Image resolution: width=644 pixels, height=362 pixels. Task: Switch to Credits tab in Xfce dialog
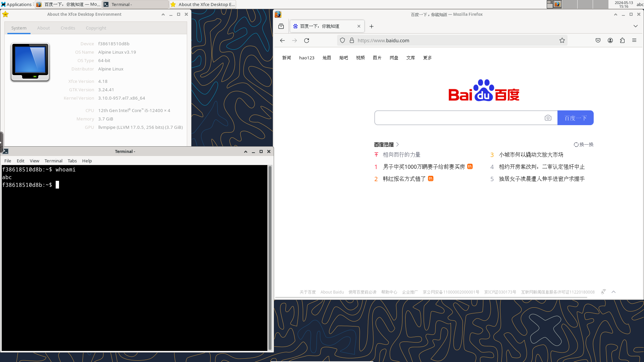(x=68, y=28)
